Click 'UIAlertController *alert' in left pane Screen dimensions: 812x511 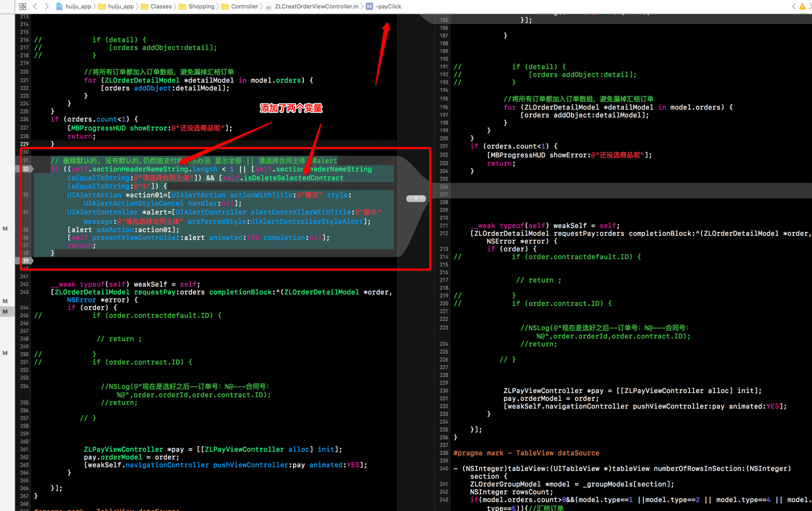point(118,212)
